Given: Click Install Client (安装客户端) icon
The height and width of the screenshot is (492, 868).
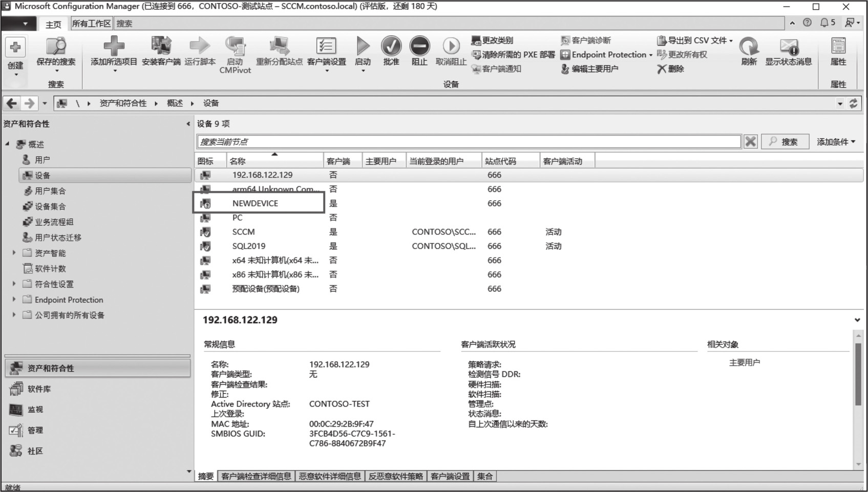Looking at the screenshot, I should click(x=161, y=46).
